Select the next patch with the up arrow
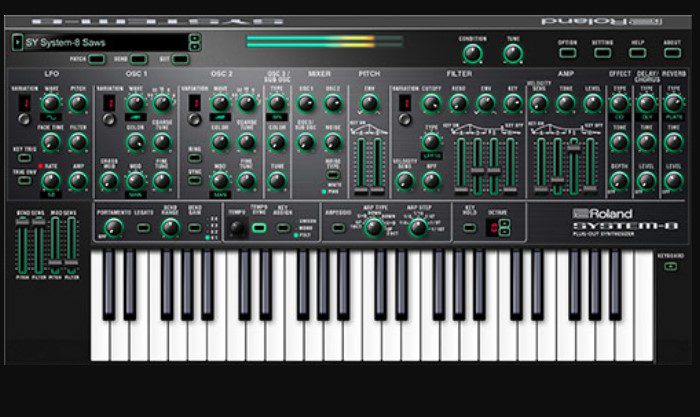 click(x=195, y=38)
